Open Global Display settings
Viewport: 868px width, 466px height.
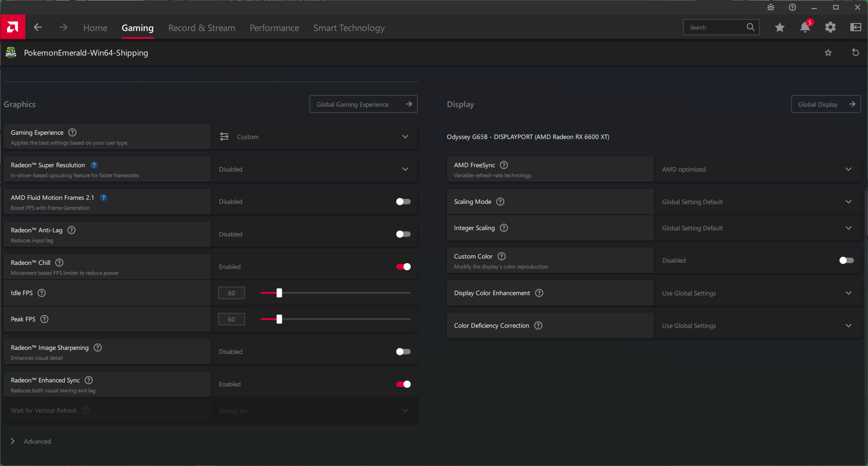coord(826,104)
